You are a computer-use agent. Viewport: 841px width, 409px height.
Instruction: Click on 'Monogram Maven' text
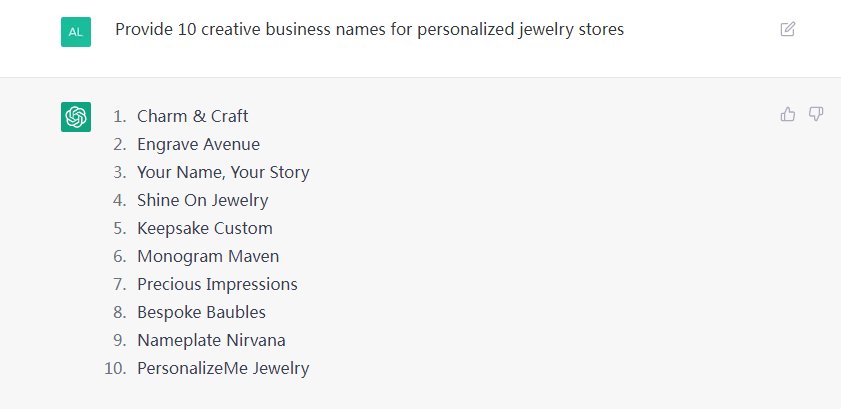point(208,256)
